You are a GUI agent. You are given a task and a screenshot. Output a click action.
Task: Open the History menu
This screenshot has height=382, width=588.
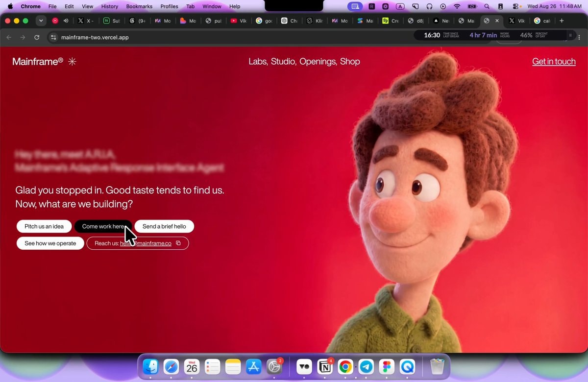tap(109, 6)
